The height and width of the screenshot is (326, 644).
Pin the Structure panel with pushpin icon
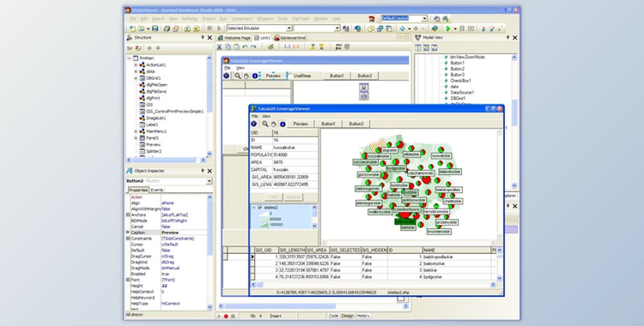click(x=203, y=38)
